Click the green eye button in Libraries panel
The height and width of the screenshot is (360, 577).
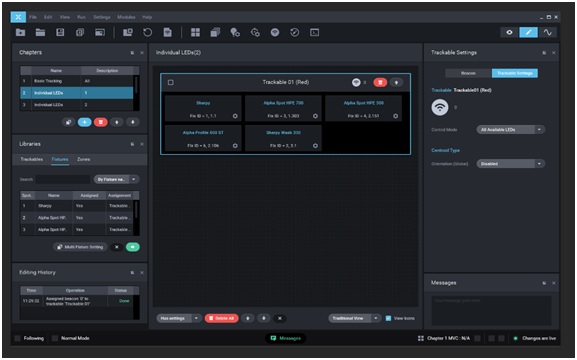[133, 247]
